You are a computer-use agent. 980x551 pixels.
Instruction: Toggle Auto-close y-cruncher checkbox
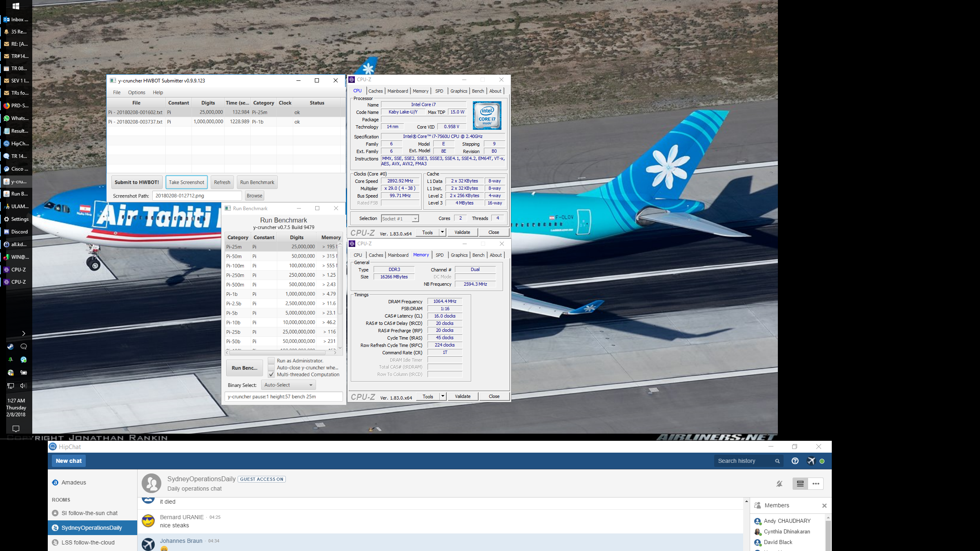coord(271,368)
